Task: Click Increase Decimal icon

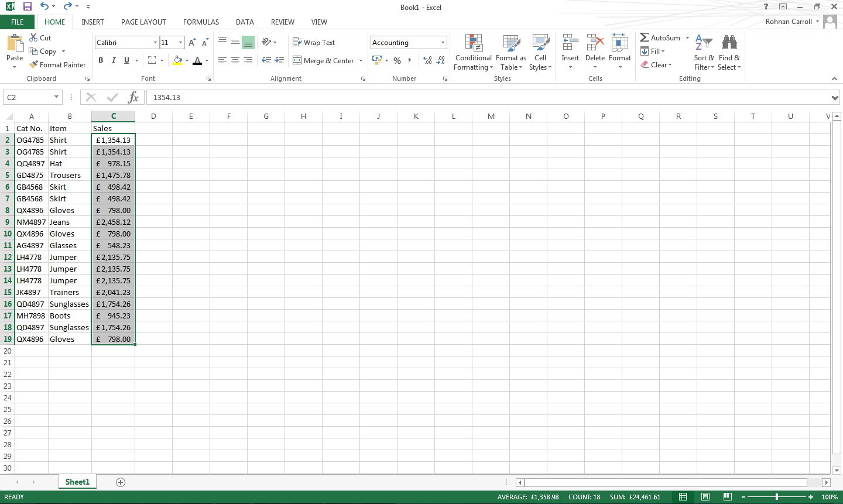Action: (x=427, y=60)
